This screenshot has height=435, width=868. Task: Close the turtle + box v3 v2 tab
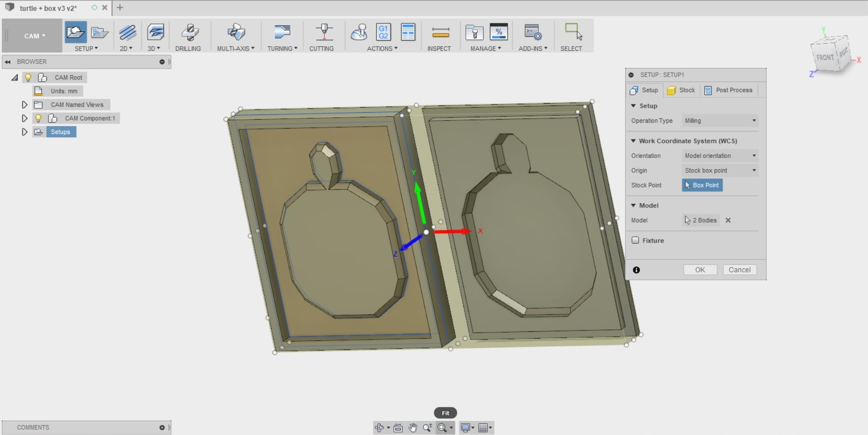coord(104,8)
